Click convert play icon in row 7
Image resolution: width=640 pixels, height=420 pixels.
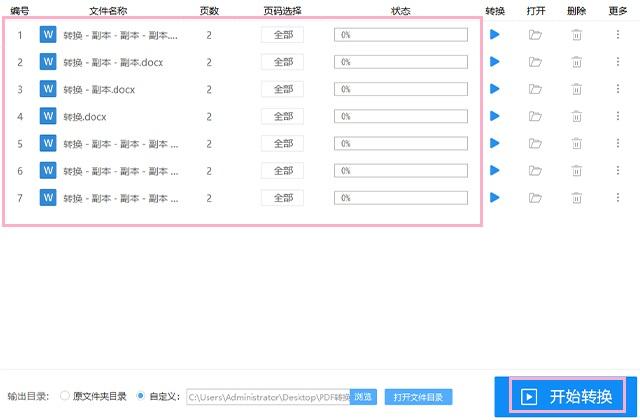tap(494, 198)
